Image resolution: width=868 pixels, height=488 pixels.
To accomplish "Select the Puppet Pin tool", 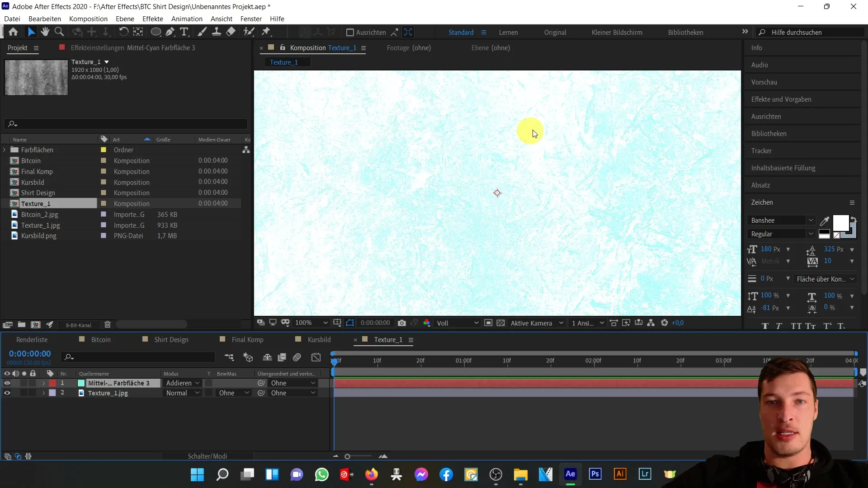I will (266, 32).
